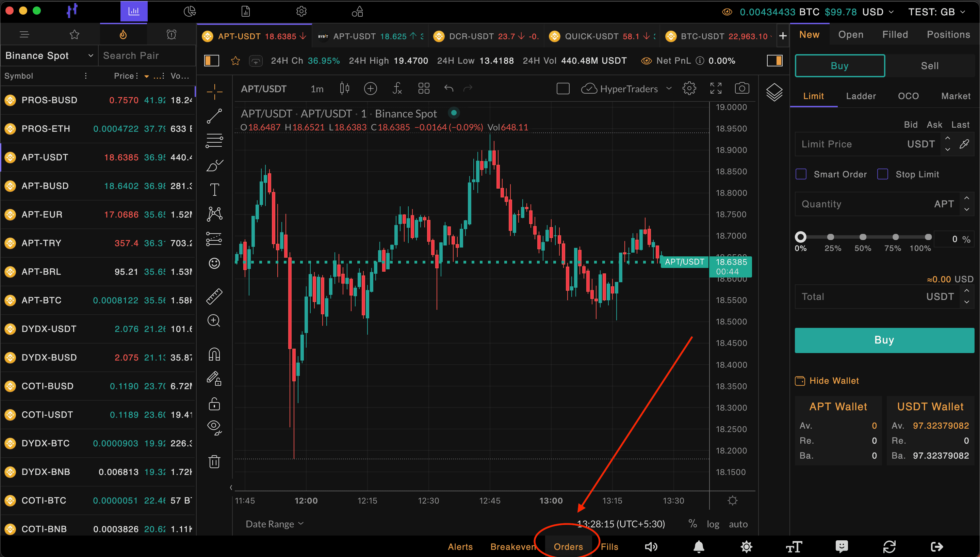Viewport: 980px width, 557px height.
Task: Open the hamburger list menu
Action: (24, 35)
